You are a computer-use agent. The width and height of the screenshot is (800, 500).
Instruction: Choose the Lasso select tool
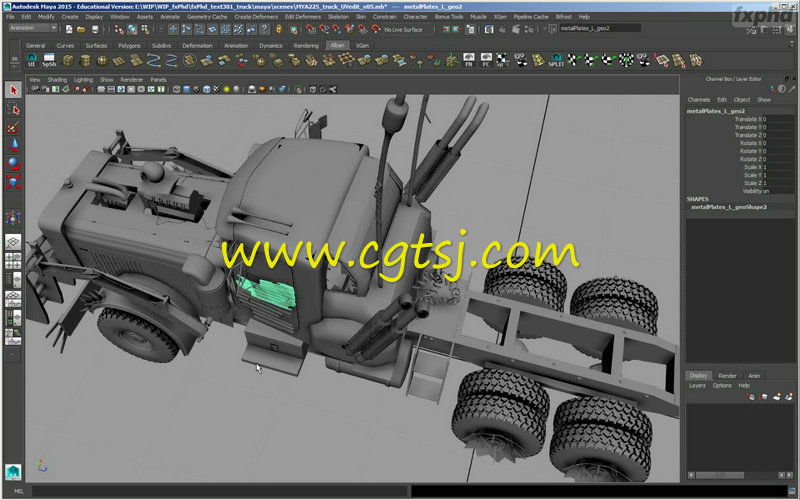[x=13, y=109]
